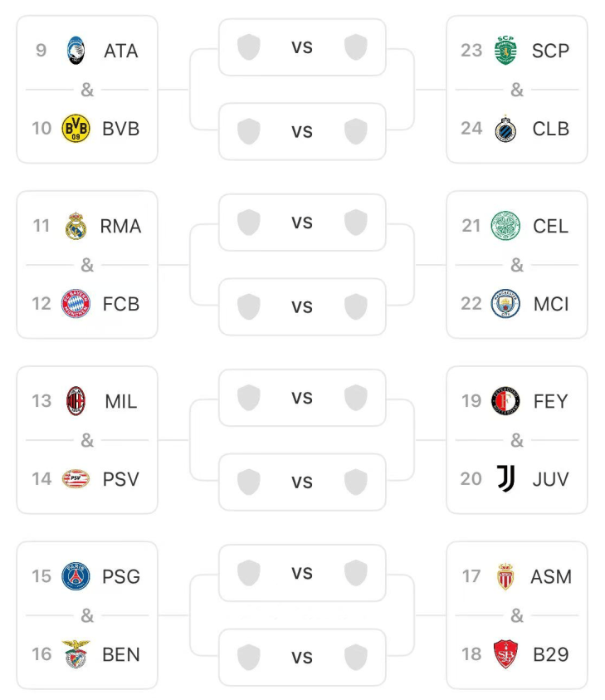Click the Juventus J logo

tap(505, 479)
